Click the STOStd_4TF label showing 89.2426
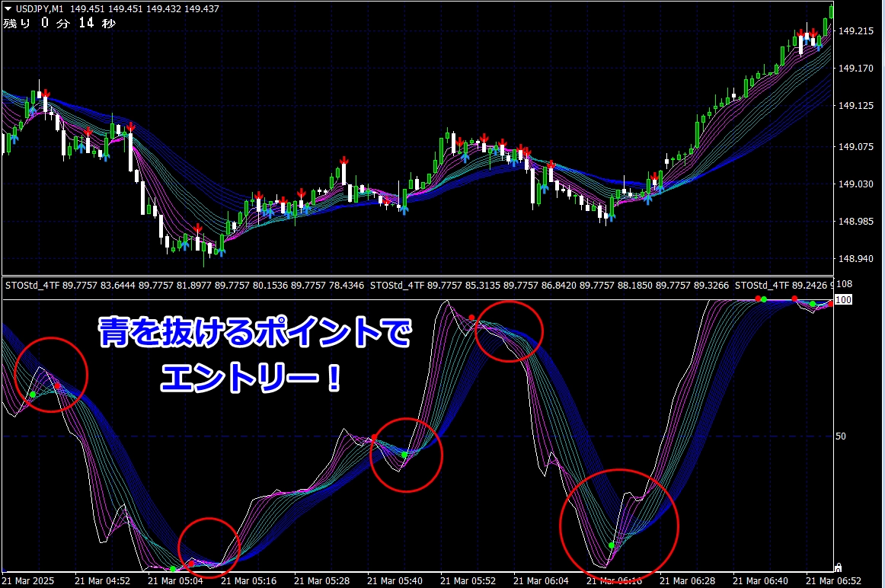 [x=784, y=286]
